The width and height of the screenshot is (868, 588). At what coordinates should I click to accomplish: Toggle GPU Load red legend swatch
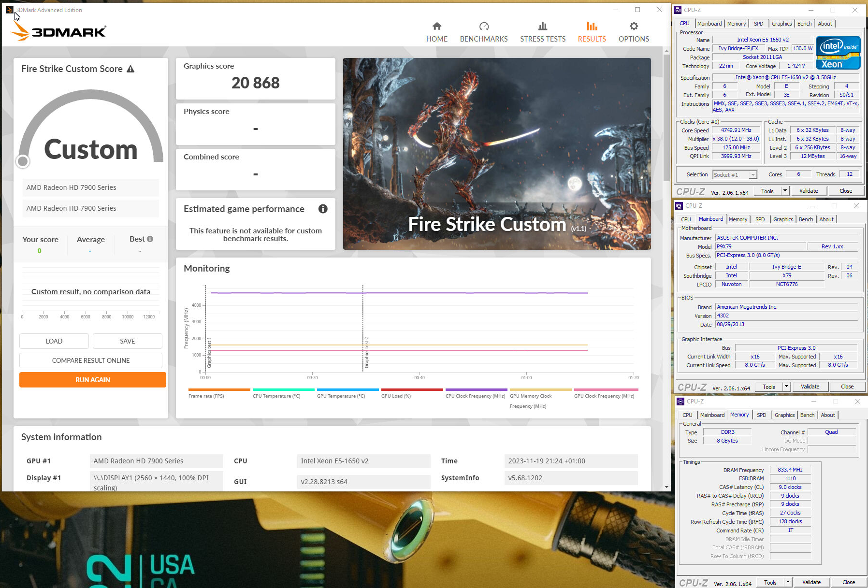coord(412,389)
